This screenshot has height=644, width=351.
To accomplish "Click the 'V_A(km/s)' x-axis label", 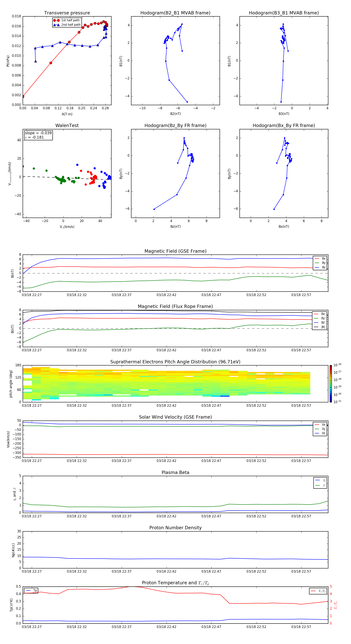I will click(x=67, y=227).
